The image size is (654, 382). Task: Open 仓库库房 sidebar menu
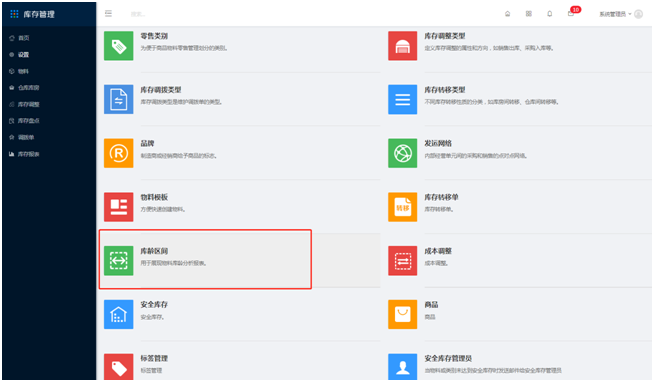(x=28, y=88)
